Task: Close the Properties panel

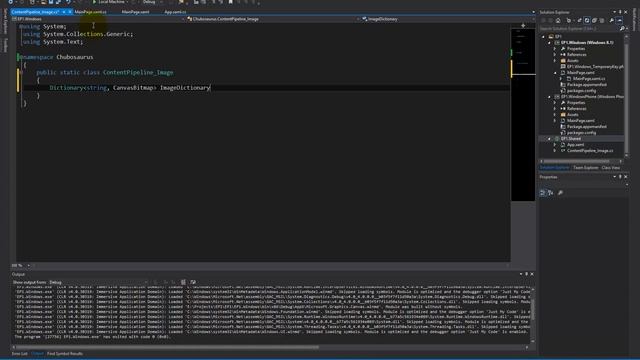Action: [x=625, y=177]
